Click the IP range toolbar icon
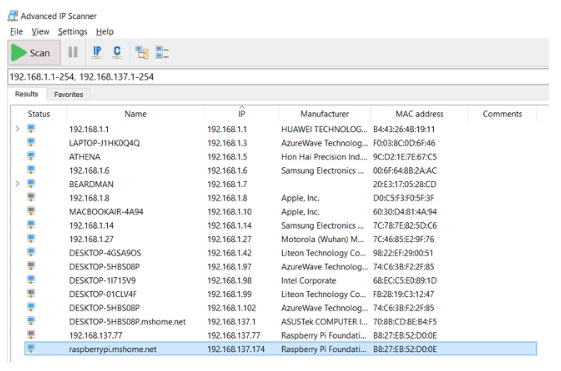Image resolution: width=561 pixels, height=371 pixels. tap(97, 52)
